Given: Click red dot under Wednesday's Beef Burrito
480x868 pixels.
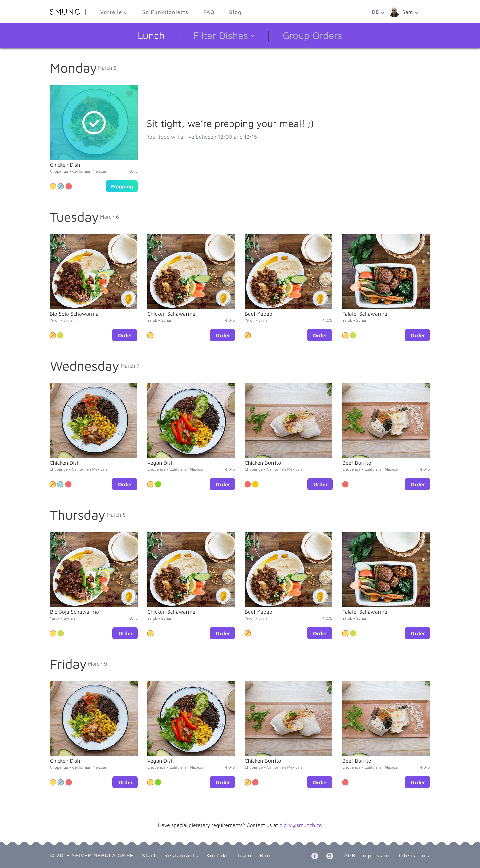Looking at the screenshot, I should [345, 484].
